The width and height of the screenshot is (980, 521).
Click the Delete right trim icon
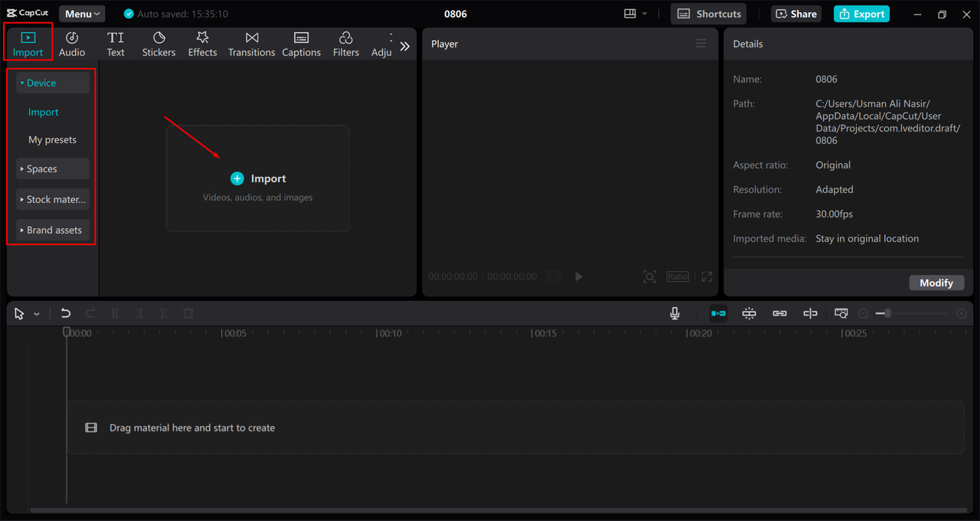[x=164, y=313]
